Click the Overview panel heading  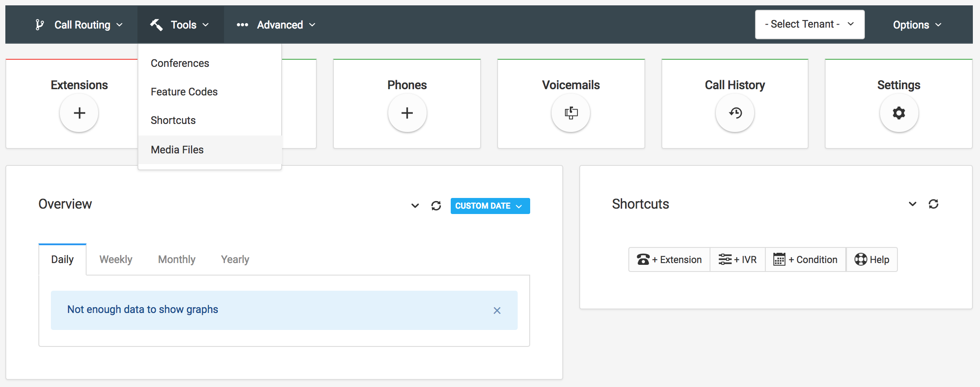pyautogui.click(x=65, y=204)
